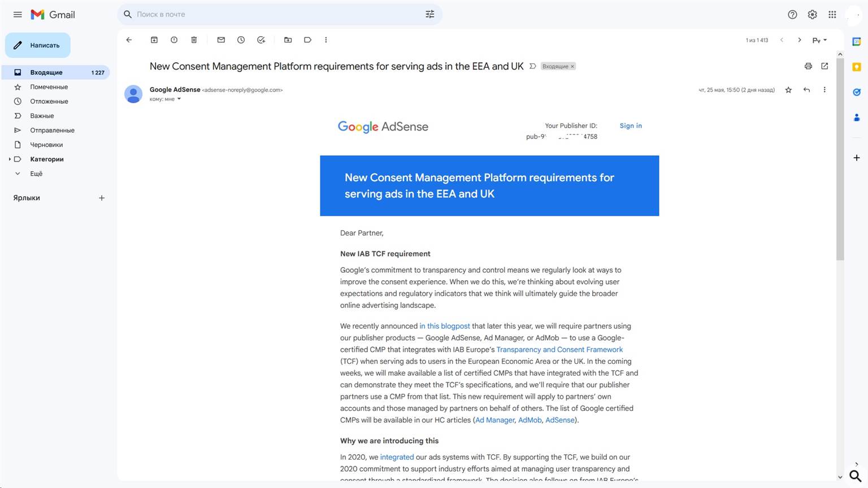
Task: Remove the Входящие label with its x
Action: [x=572, y=67]
